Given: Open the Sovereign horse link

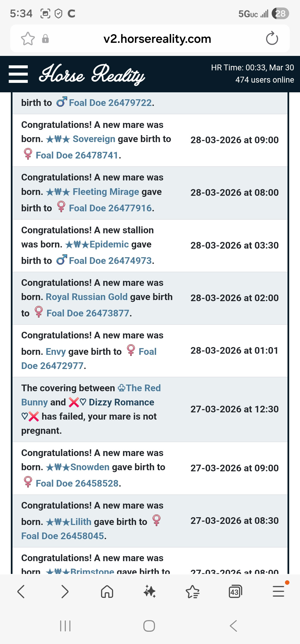Looking at the screenshot, I should pyautogui.click(x=94, y=139).
